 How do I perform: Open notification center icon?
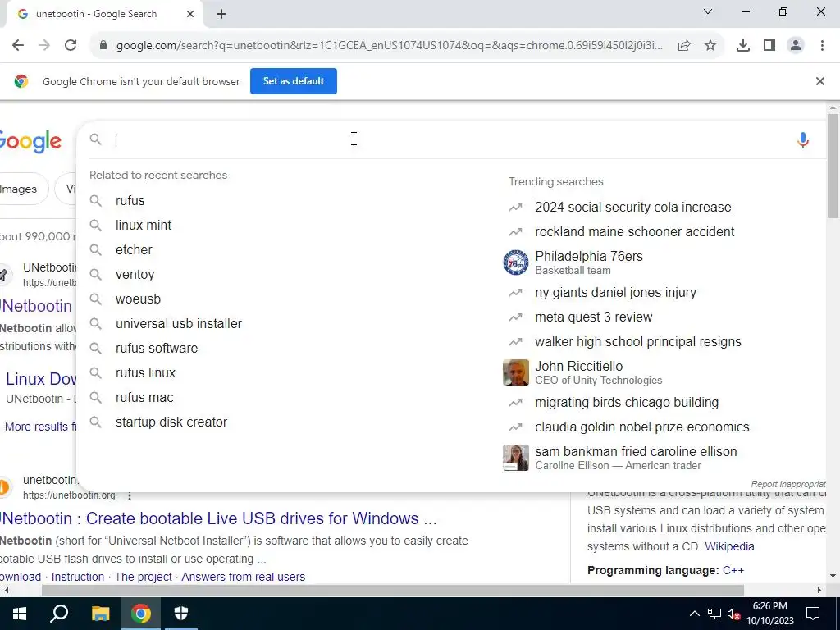813,614
